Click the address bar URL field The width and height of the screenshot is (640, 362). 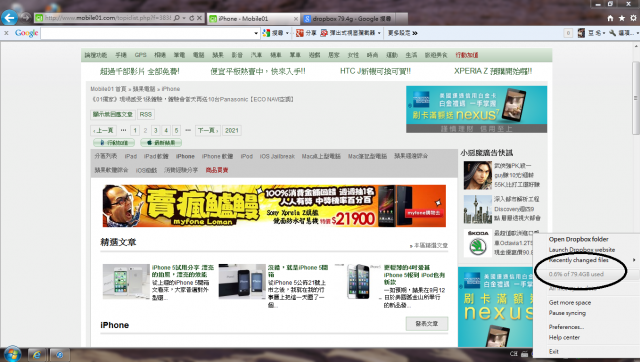(108, 18)
